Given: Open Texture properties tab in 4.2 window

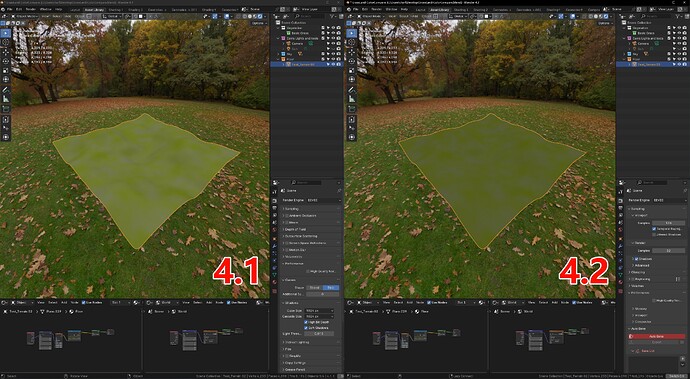Looking at the screenshot, I should [x=620, y=291].
